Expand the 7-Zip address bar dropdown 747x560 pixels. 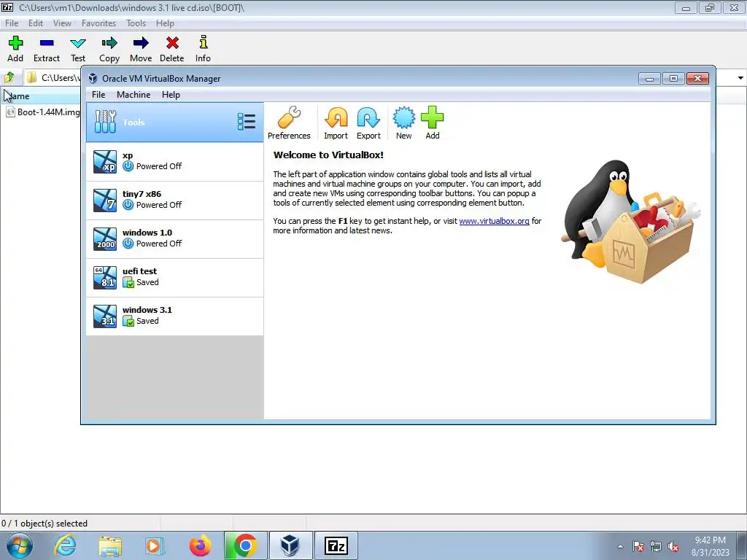[x=740, y=77]
